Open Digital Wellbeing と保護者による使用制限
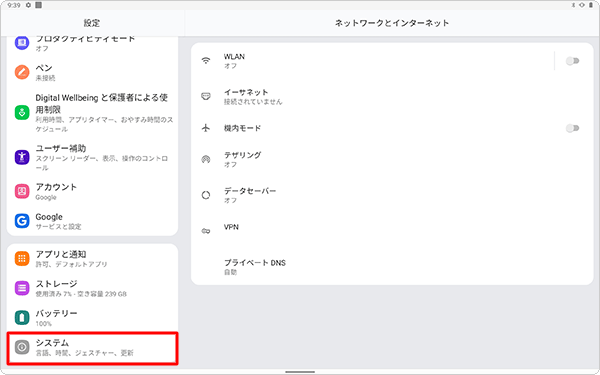This screenshot has width=600, height=375. coord(92,113)
